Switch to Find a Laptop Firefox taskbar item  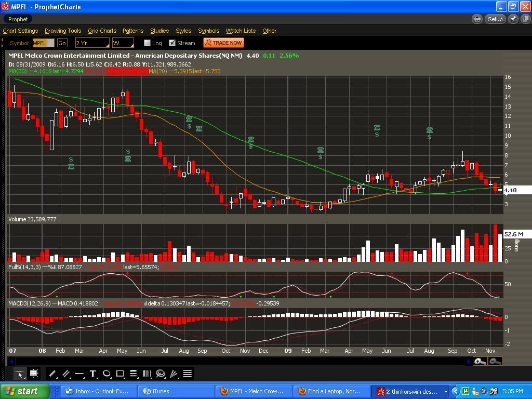[331, 392]
